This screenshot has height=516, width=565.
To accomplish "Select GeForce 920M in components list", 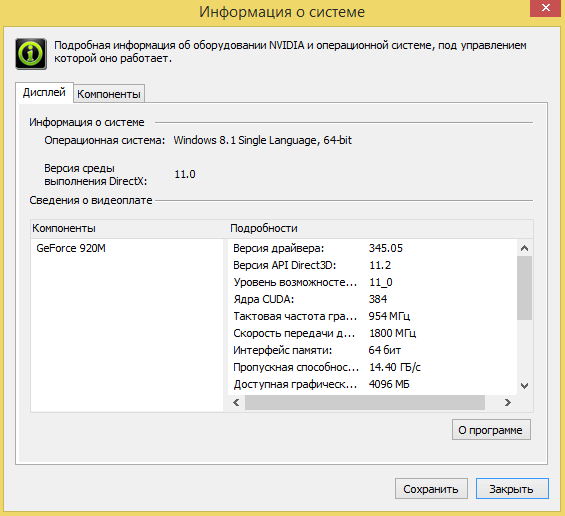I will pos(71,248).
